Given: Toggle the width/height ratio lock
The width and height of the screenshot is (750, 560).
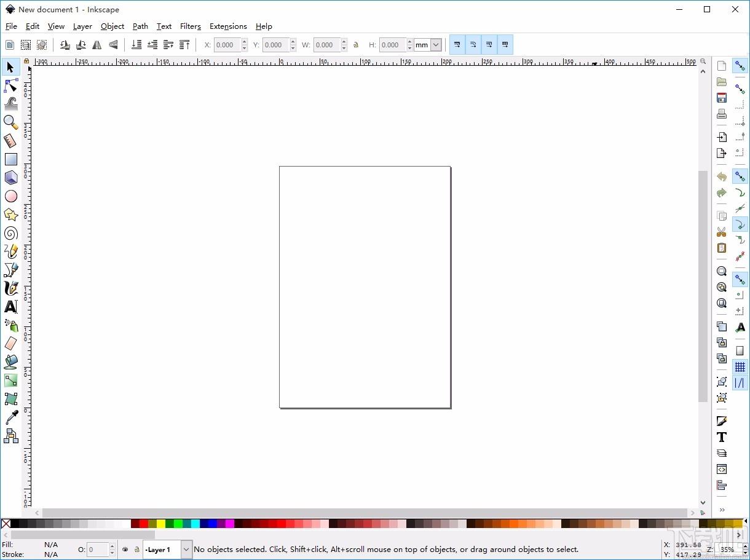Looking at the screenshot, I should (356, 45).
